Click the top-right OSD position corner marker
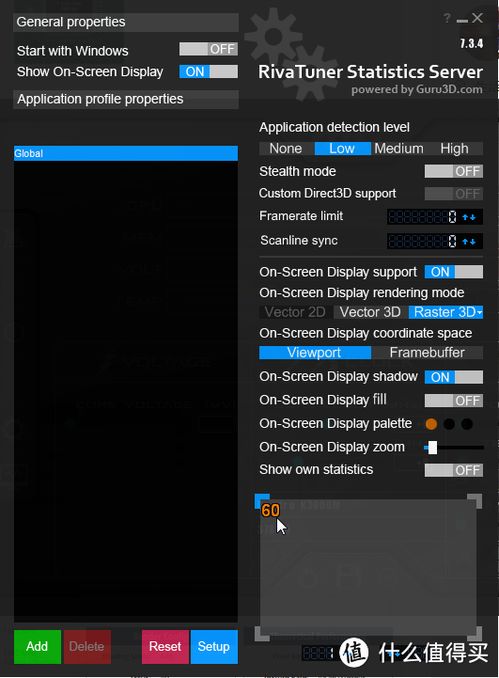This screenshot has height=678, width=499. coord(475,501)
